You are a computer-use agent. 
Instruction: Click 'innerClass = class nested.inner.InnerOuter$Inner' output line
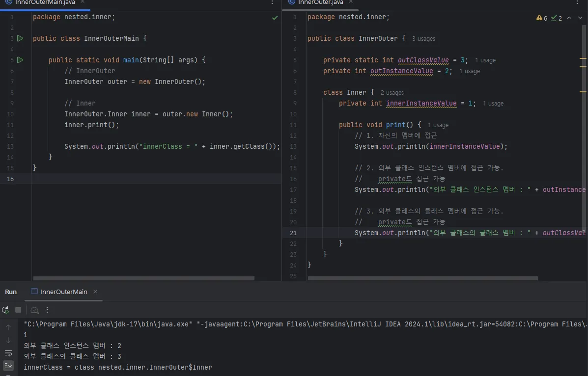click(118, 367)
